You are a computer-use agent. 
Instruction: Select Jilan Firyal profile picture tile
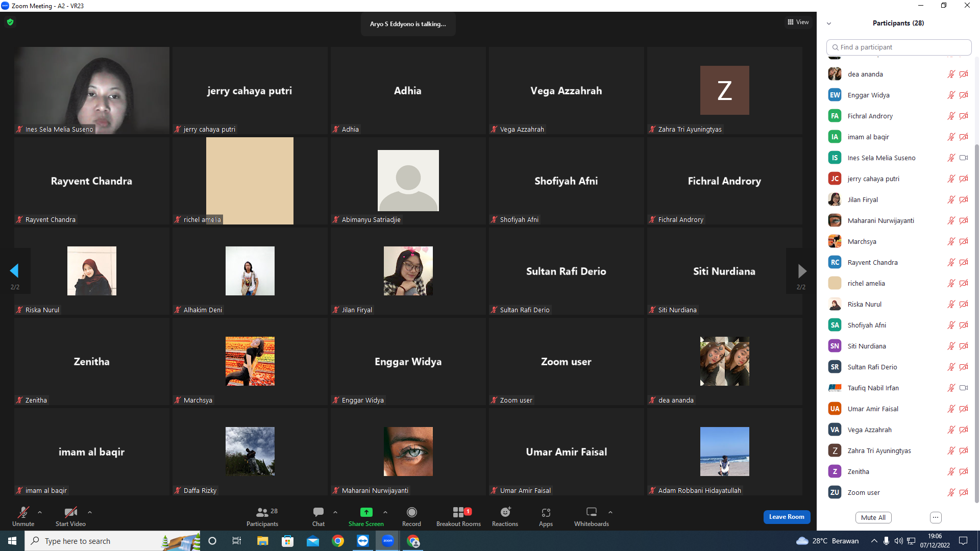pyautogui.click(x=408, y=271)
